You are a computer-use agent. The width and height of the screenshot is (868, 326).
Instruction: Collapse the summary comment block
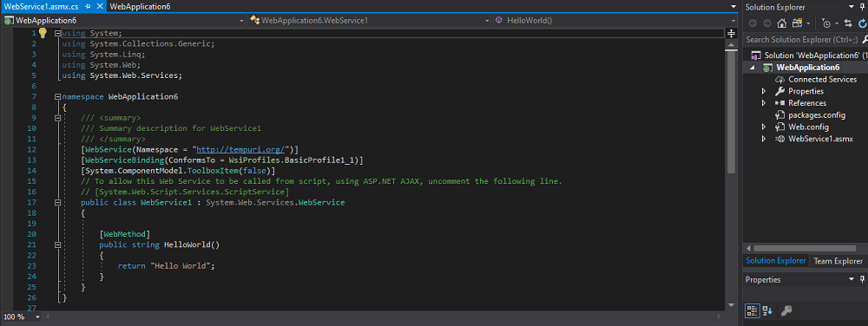(57, 118)
